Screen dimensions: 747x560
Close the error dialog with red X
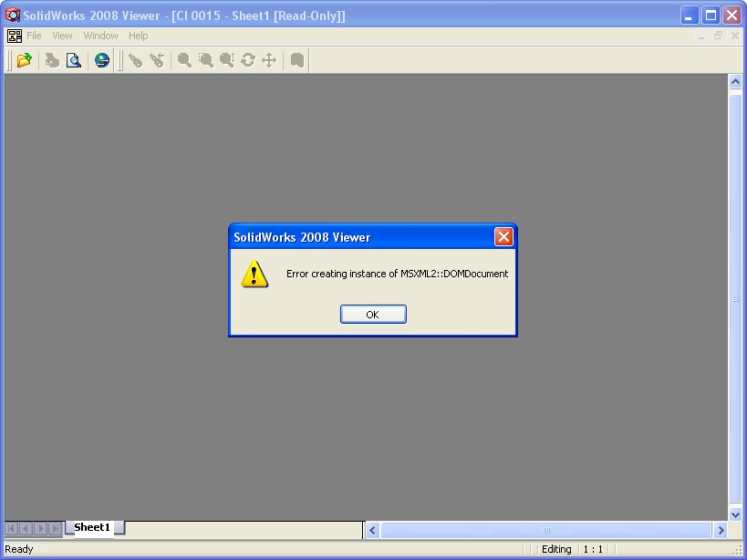(x=503, y=236)
